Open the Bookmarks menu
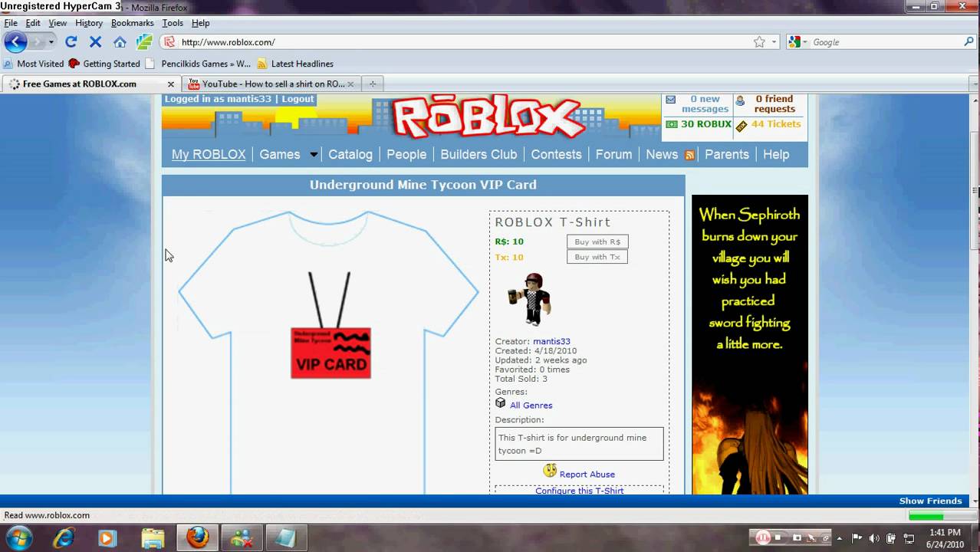The height and width of the screenshot is (552, 980). pyautogui.click(x=132, y=23)
